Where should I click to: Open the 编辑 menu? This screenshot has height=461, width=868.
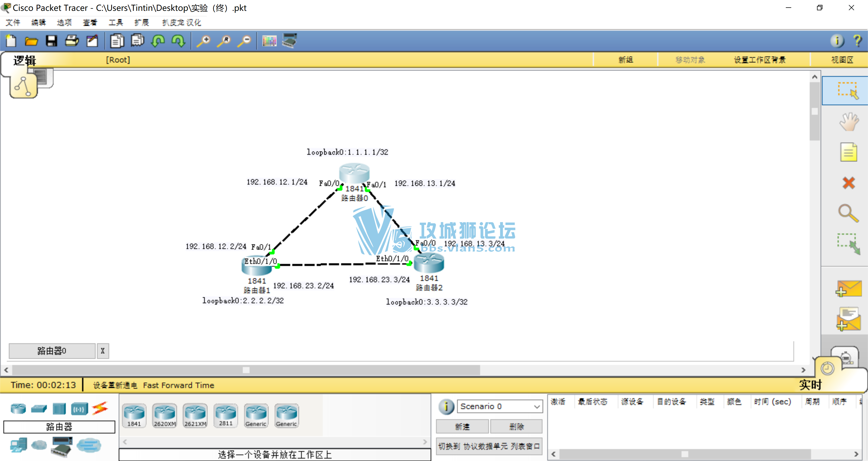click(x=39, y=23)
